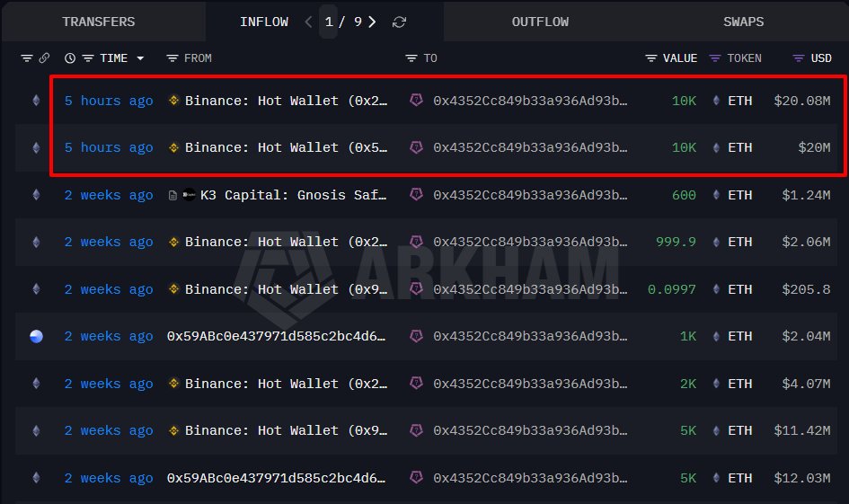Open the SWAPS tab

pyautogui.click(x=743, y=22)
